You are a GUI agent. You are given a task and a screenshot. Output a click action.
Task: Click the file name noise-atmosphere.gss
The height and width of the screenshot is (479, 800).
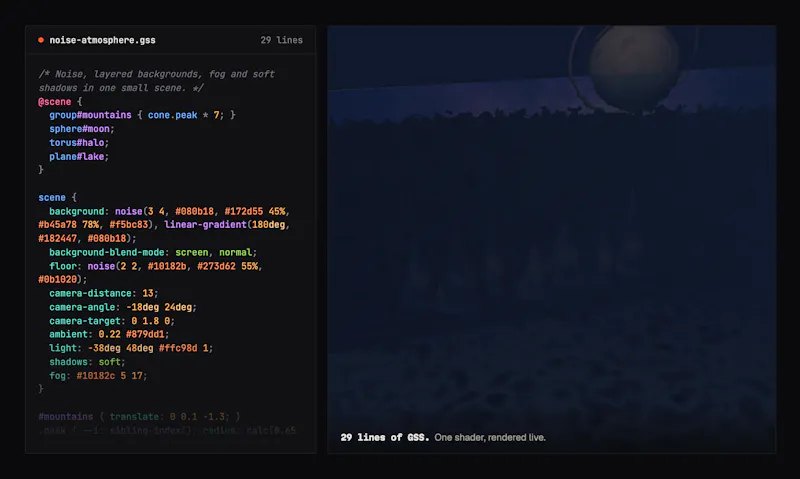pos(102,40)
